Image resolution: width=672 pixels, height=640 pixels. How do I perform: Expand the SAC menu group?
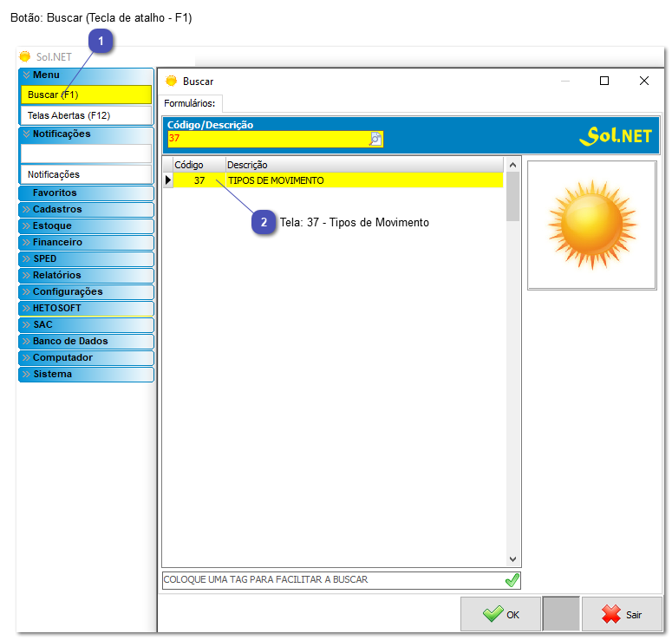[86, 325]
